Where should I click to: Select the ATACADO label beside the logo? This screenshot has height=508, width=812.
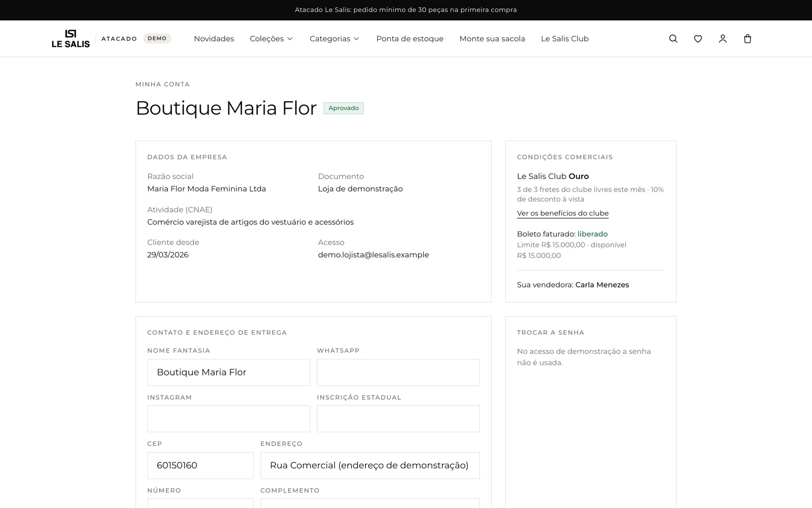[x=119, y=39]
